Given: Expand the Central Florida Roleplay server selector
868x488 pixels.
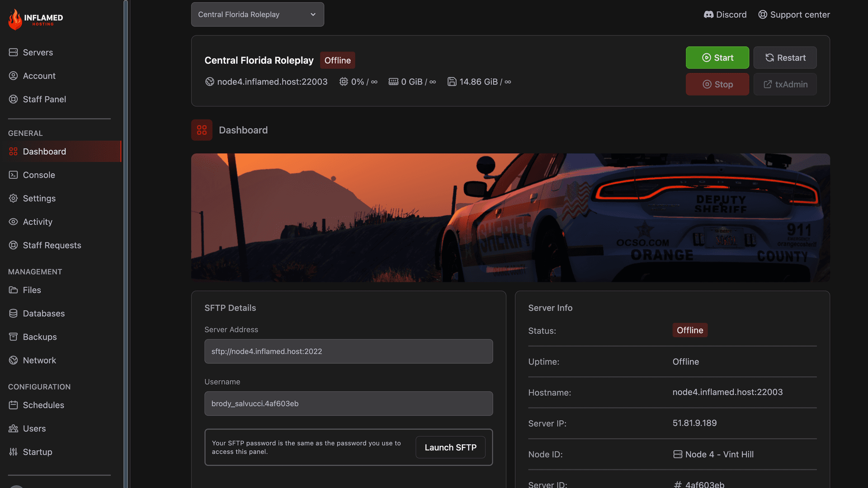Looking at the screenshot, I should 257,14.
